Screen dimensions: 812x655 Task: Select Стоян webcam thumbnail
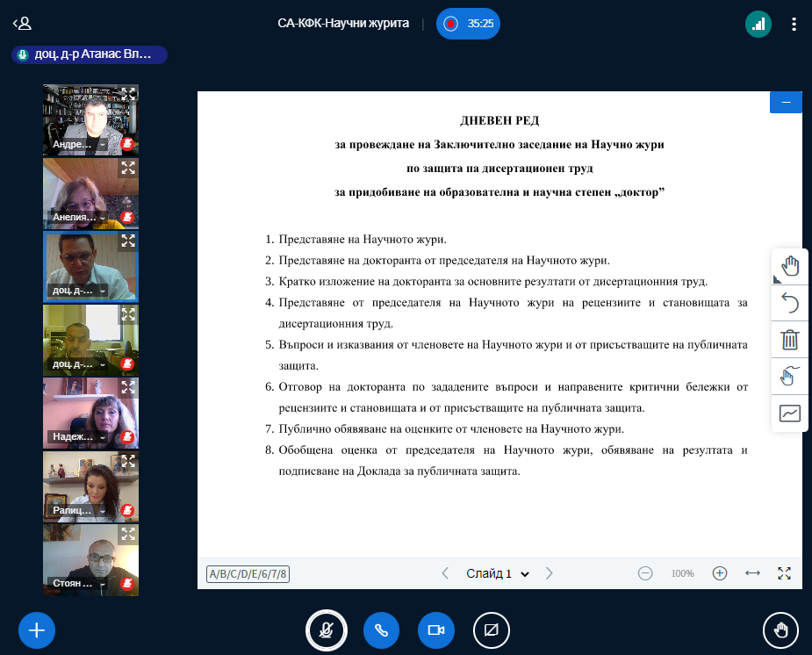(x=90, y=559)
